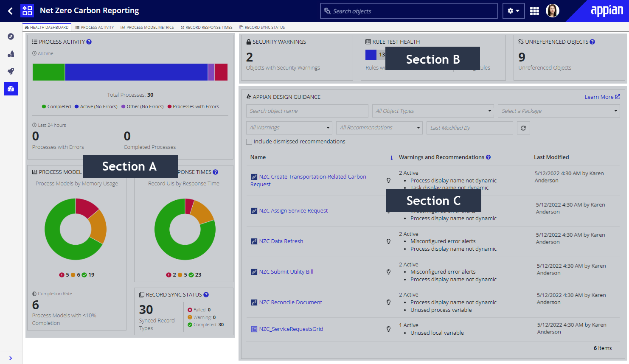Click lightbulb icon for NZC_ServiceRequestsGrid

[x=388, y=329]
